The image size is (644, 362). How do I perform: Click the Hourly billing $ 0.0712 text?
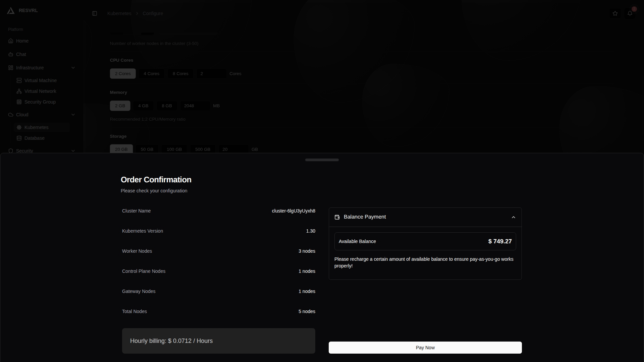(x=171, y=341)
